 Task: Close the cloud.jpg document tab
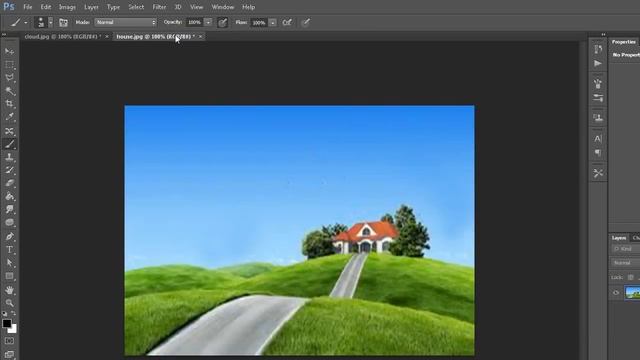[x=107, y=37]
